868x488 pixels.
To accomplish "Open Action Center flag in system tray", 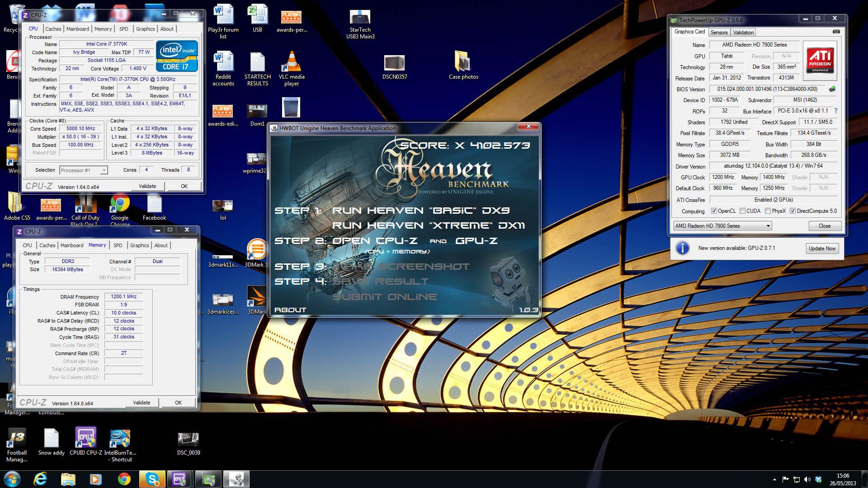I will tap(785, 479).
